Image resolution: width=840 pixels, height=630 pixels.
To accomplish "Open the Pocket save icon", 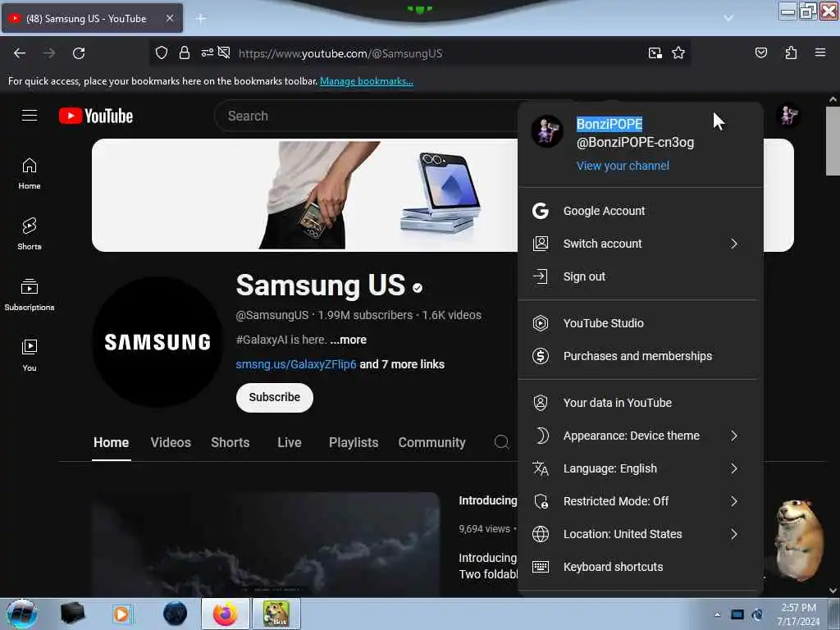I will point(760,52).
